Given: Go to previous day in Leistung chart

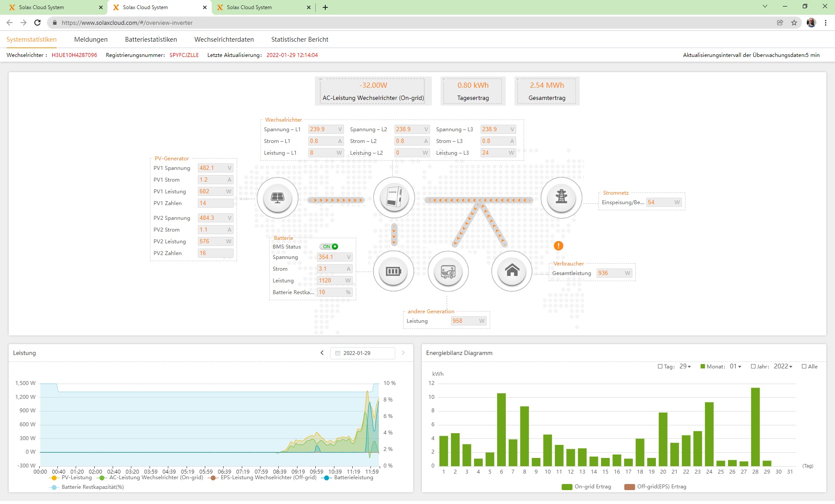Looking at the screenshot, I should [322, 353].
